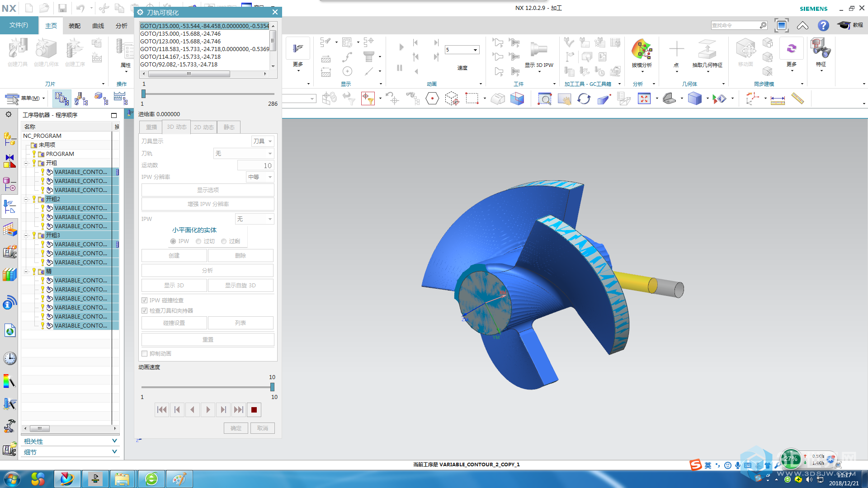Open the tool display (刀具显示) dropdown
This screenshot has width=868, height=488.
(263, 141)
